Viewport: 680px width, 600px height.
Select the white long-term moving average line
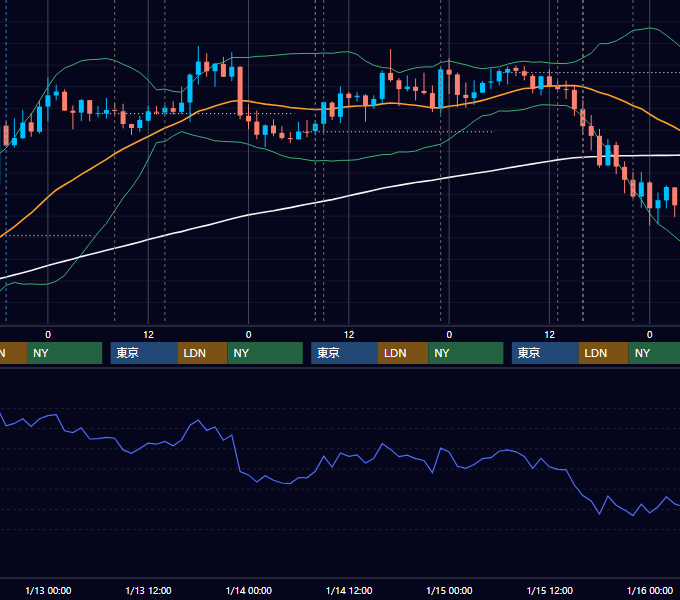(347, 196)
